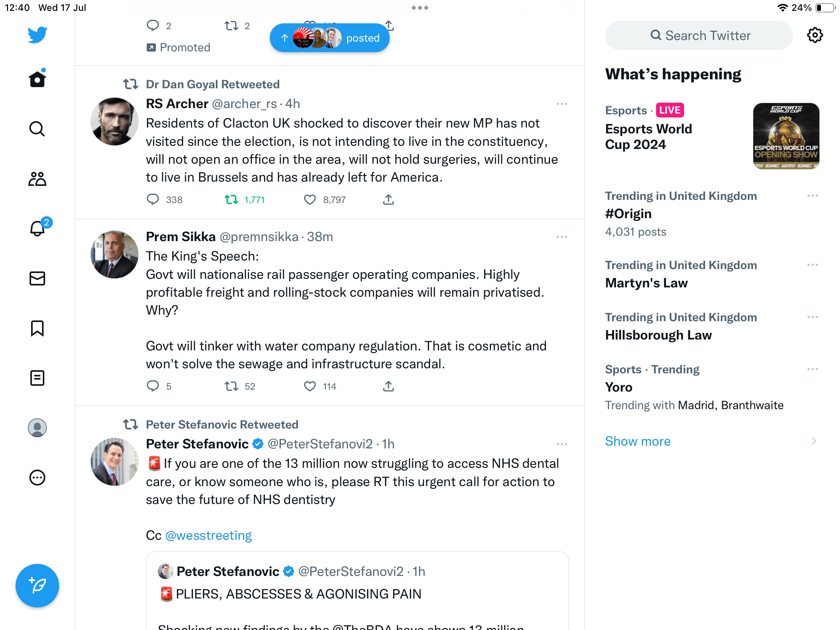Open more options on Peter Stefanovic tweet
Screen dimensions: 840x630
(562, 444)
